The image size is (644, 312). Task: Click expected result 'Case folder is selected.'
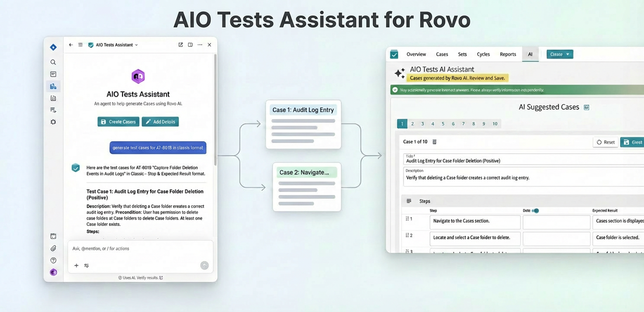point(618,238)
